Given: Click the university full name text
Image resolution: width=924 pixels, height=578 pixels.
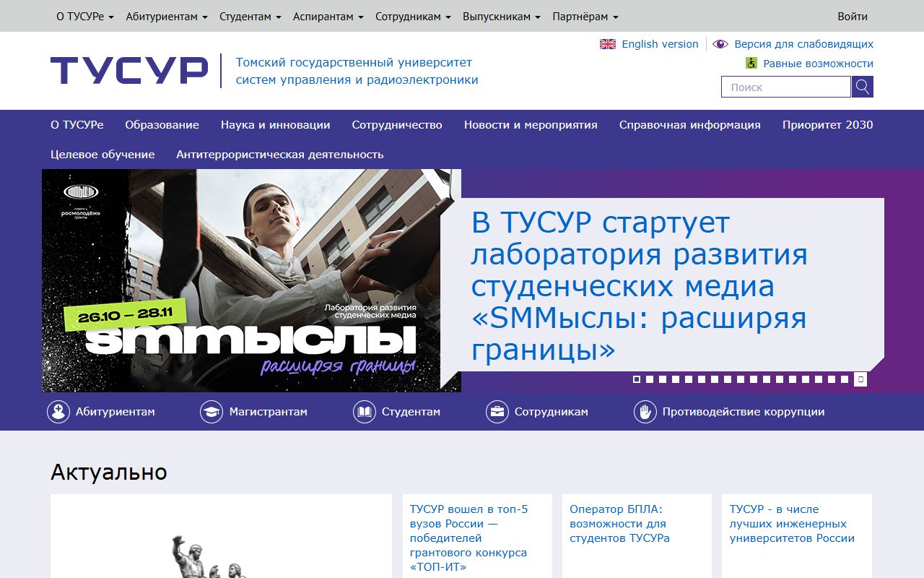Looking at the screenshot, I should point(357,71).
